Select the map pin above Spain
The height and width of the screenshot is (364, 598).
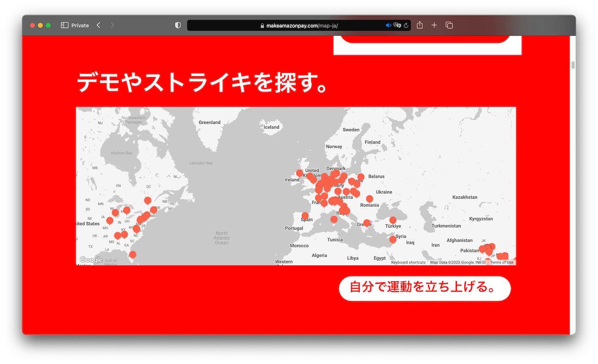tap(305, 216)
